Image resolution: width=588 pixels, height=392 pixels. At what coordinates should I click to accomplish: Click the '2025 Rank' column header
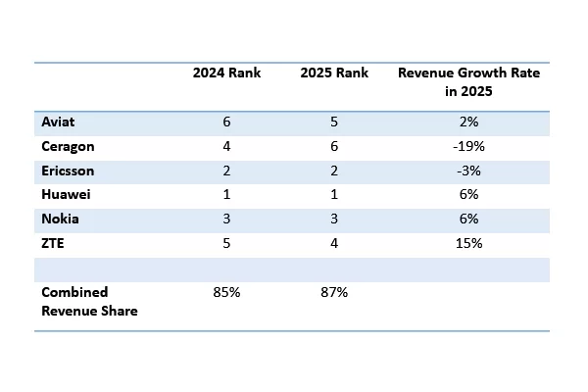pyautogui.click(x=334, y=73)
